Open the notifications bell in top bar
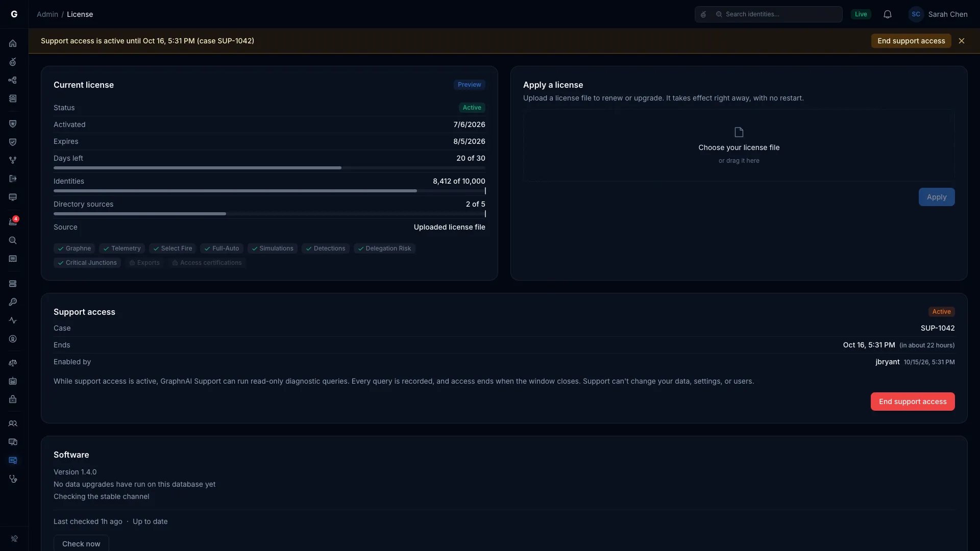 (x=888, y=14)
